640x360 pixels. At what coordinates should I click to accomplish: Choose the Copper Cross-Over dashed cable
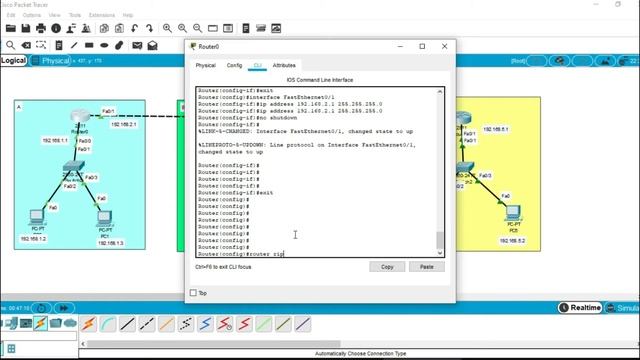(x=147, y=324)
